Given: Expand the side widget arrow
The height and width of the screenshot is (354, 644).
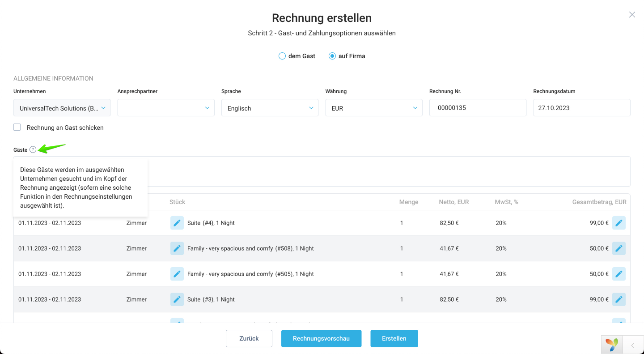Looking at the screenshot, I should pos(633,345).
